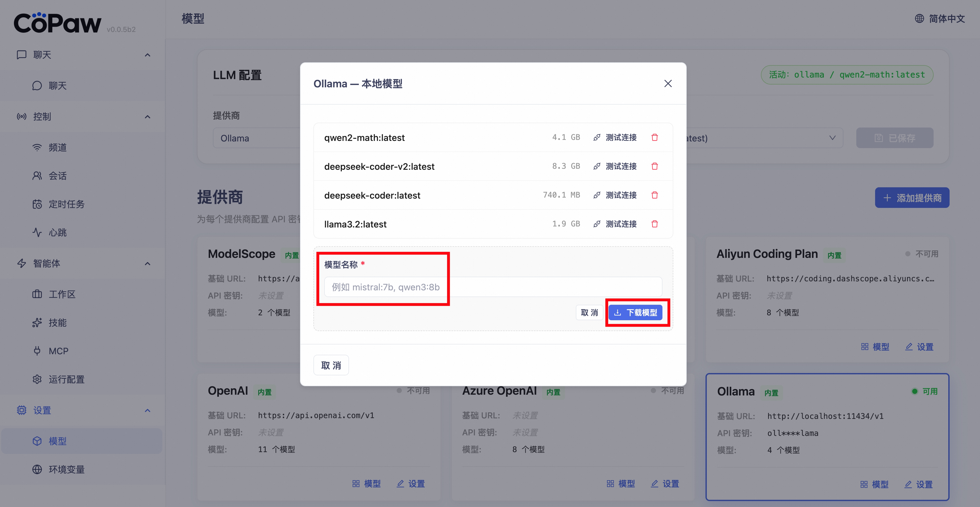Delete the deepseek-coder:latest model

point(654,195)
